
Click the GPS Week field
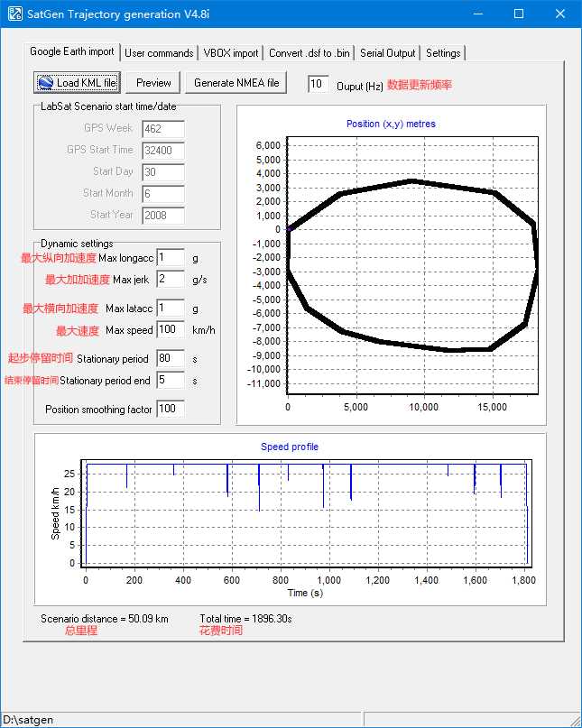(x=163, y=129)
